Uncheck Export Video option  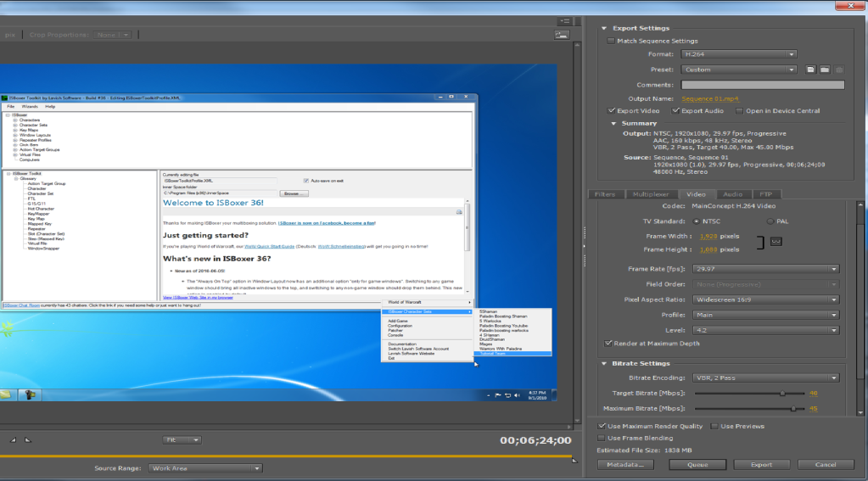pyautogui.click(x=611, y=110)
